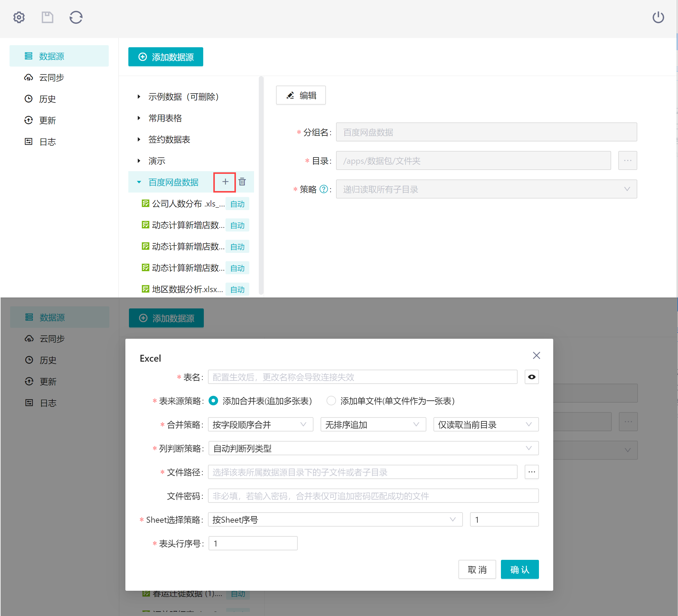Click the settings gear icon
Image resolution: width=678 pixels, height=616 pixels.
click(x=19, y=17)
